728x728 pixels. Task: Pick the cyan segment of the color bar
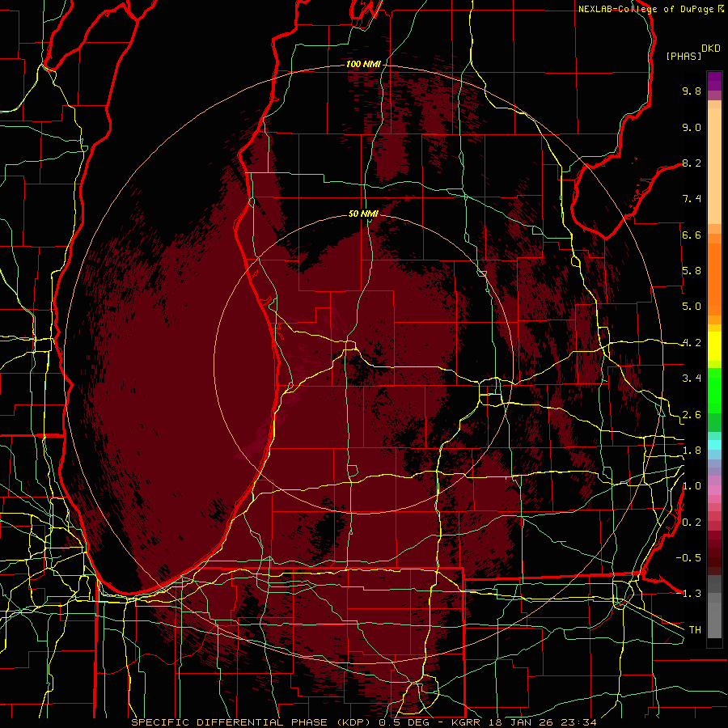pyautogui.click(x=714, y=445)
